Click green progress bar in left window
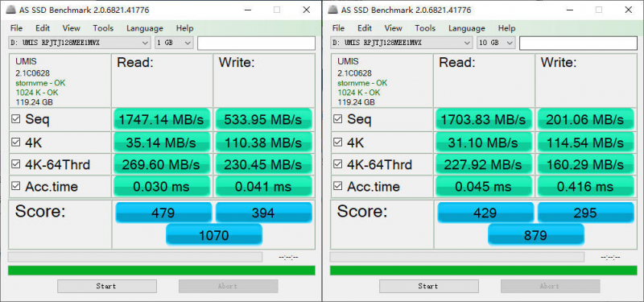Image resolution: width=644 pixels, height=302 pixels. (162, 271)
